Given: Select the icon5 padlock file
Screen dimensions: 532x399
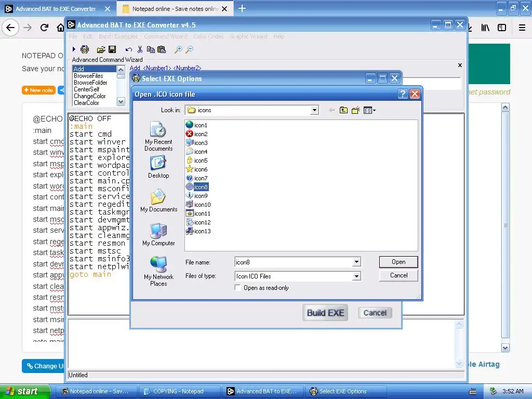Looking at the screenshot, I should 197,161.
